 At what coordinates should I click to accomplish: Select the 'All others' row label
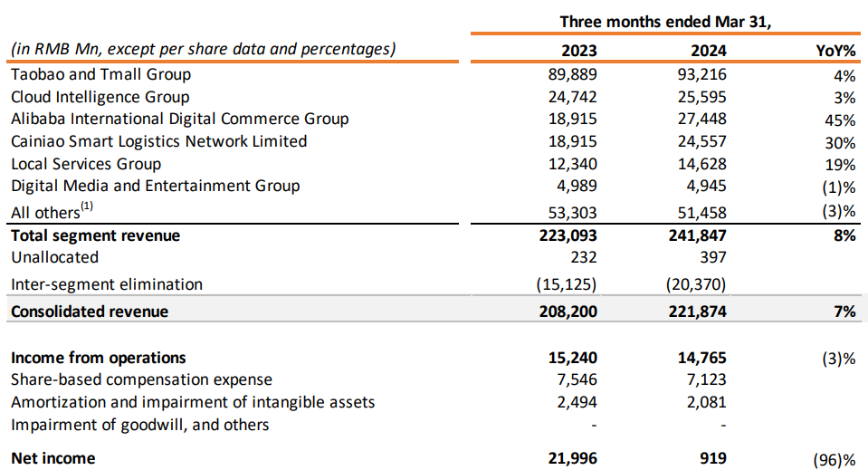(52, 211)
